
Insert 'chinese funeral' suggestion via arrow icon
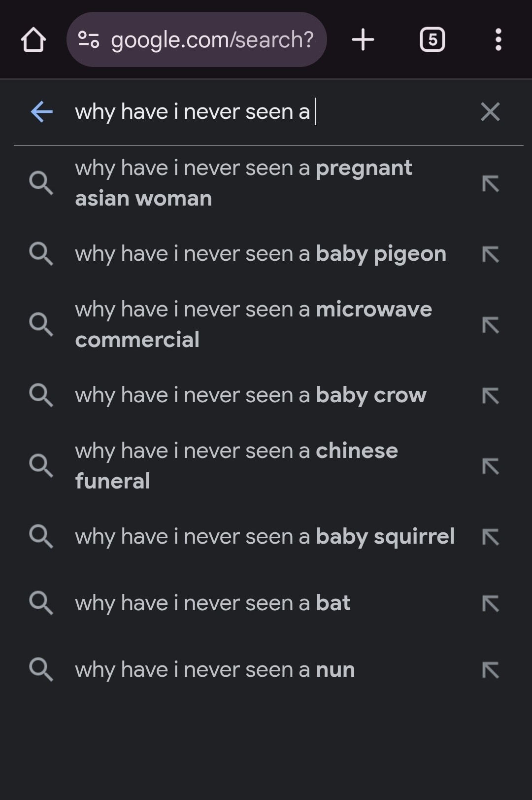coord(490,466)
